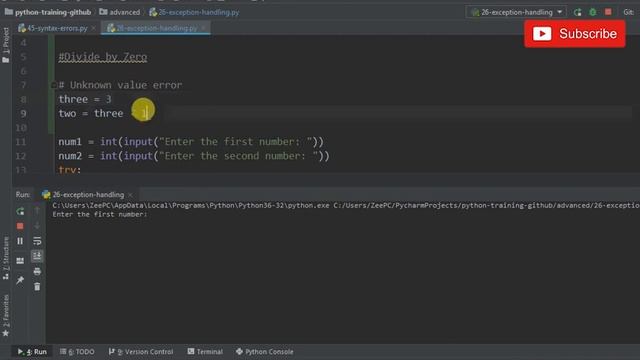Close the 45-syntax-errors.py tab
Image resolution: width=640 pixels, height=360 pixels.
click(93, 28)
